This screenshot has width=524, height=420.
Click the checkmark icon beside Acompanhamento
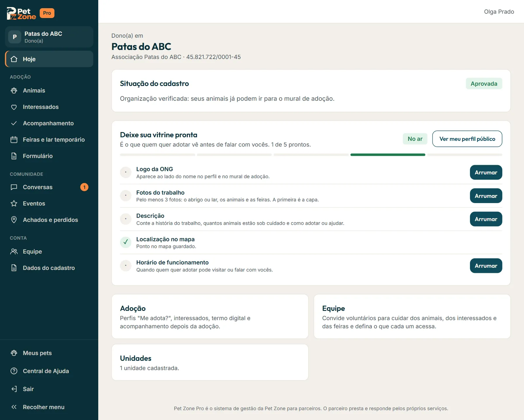[x=14, y=123]
